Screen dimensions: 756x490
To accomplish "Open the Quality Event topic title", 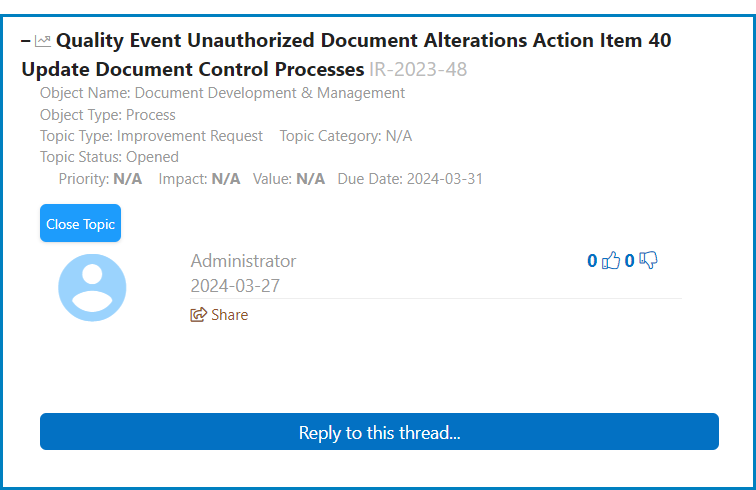I will click(363, 41).
